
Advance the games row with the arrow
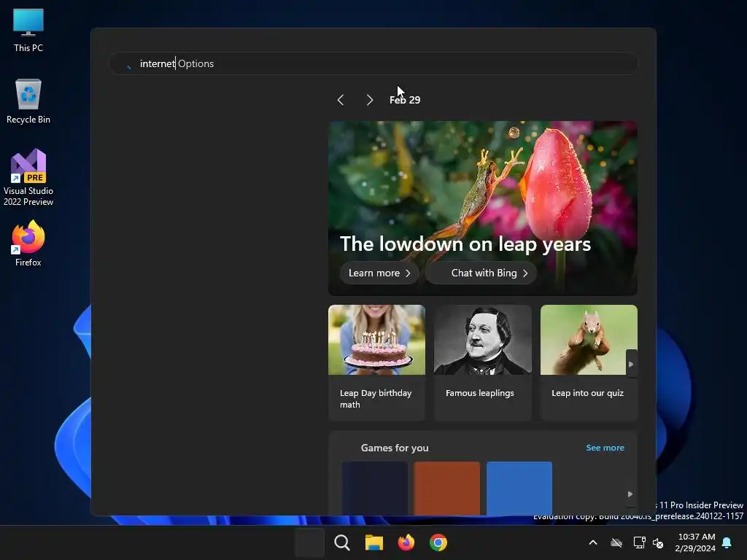630,494
